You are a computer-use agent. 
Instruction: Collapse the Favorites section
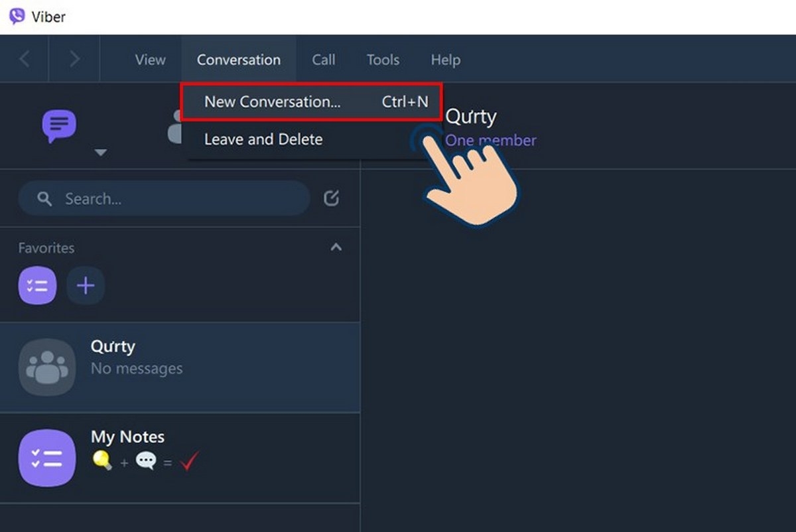point(336,247)
